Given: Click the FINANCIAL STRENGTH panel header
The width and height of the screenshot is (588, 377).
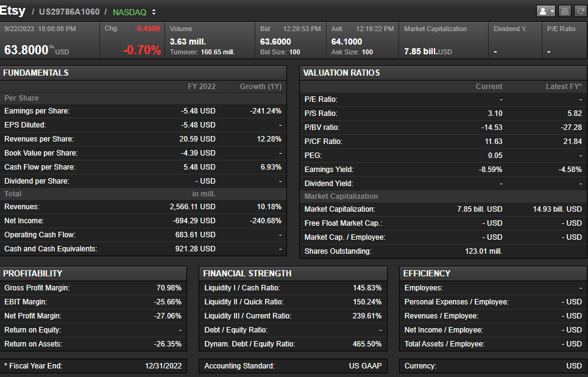Looking at the screenshot, I should pyautogui.click(x=293, y=273).
